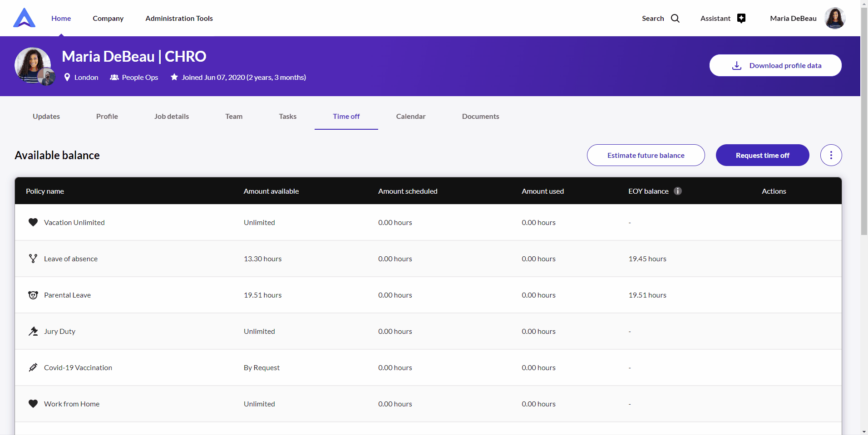Open the Administration Tools menu
Viewport: 868px width, 435px height.
(179, 18)
